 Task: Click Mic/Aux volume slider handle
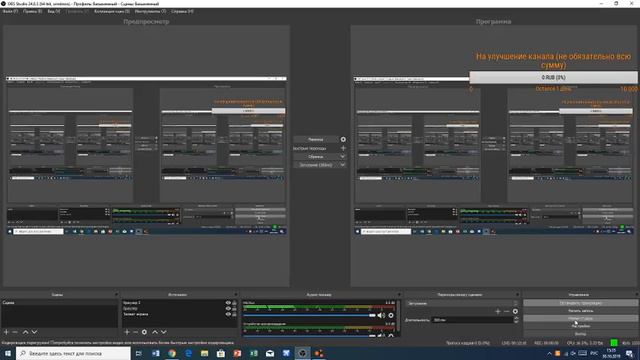click(x=372, y=315)
